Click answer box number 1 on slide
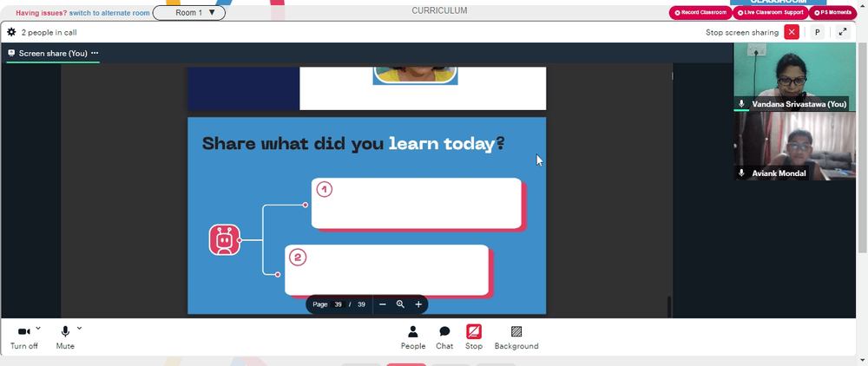 coord(417,204)
